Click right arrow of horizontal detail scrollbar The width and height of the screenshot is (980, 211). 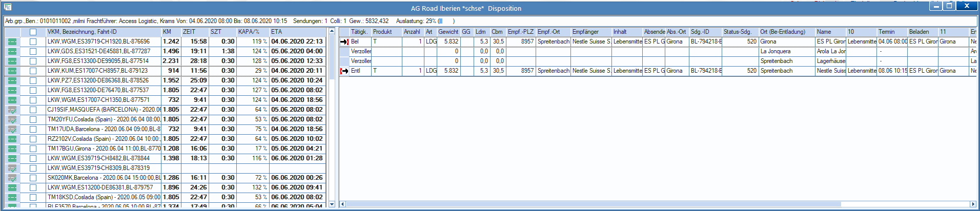(x=973, y=204)
